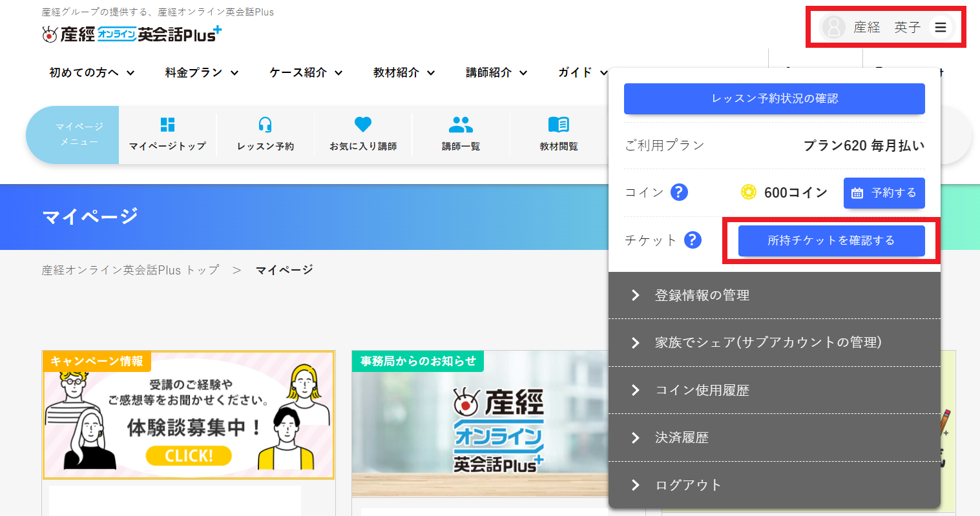Open コイン使用履歴 menu entry

point(775,390)
